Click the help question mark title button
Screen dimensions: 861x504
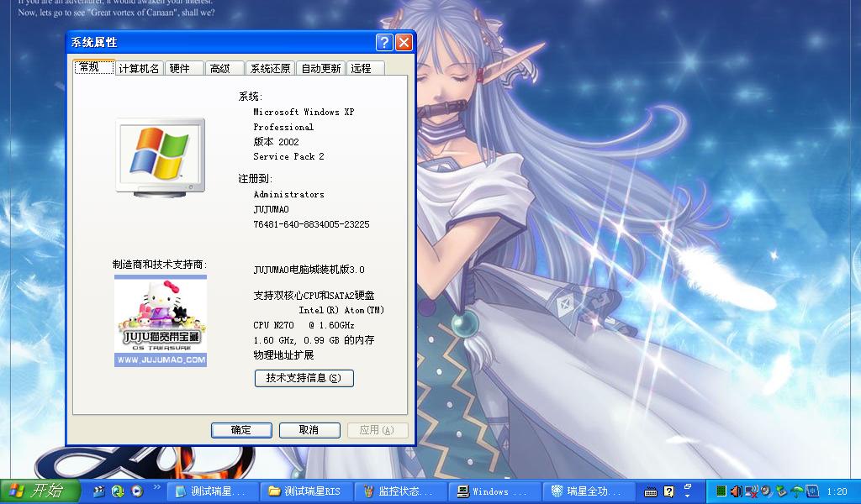point(384,42)
